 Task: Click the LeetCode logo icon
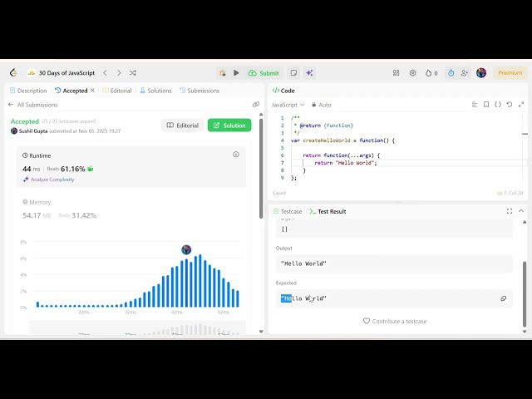(13, 72)
